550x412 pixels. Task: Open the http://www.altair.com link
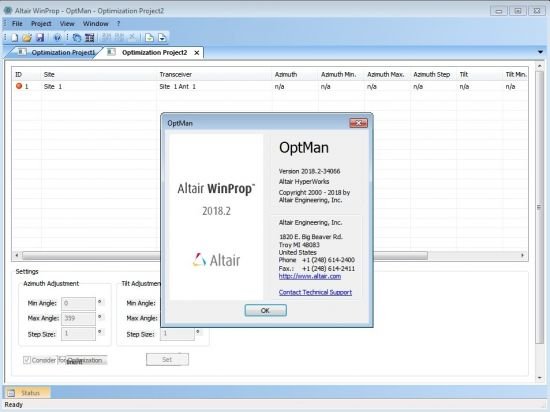[x=310, y=276]
